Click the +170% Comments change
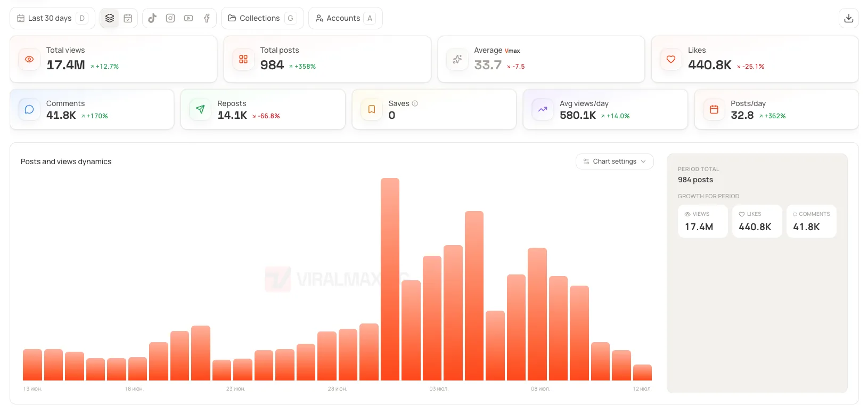 click(x=95, y=116)
